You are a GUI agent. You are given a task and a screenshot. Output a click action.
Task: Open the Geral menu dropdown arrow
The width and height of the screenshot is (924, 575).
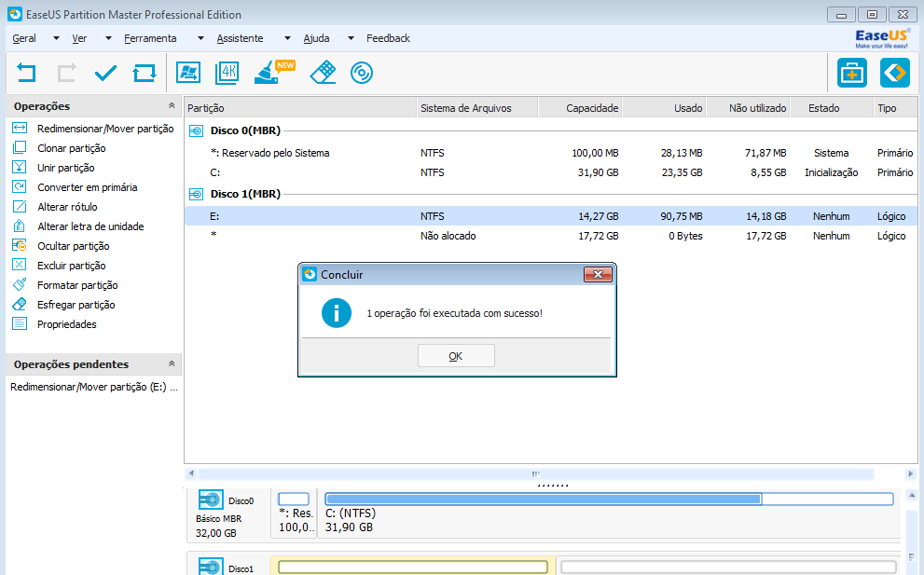click(56, 38)
